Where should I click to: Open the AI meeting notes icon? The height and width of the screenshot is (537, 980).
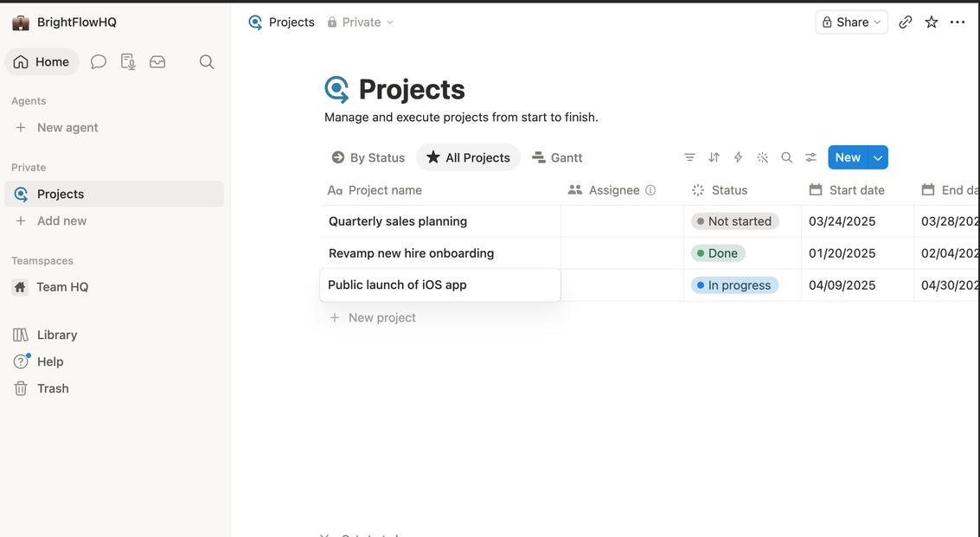point(128,62)
